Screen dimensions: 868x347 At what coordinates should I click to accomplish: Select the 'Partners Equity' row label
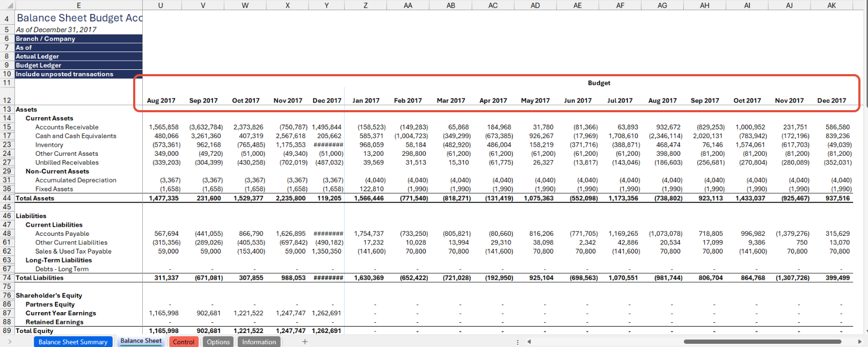pyautogui.click(x=50, y=305)
